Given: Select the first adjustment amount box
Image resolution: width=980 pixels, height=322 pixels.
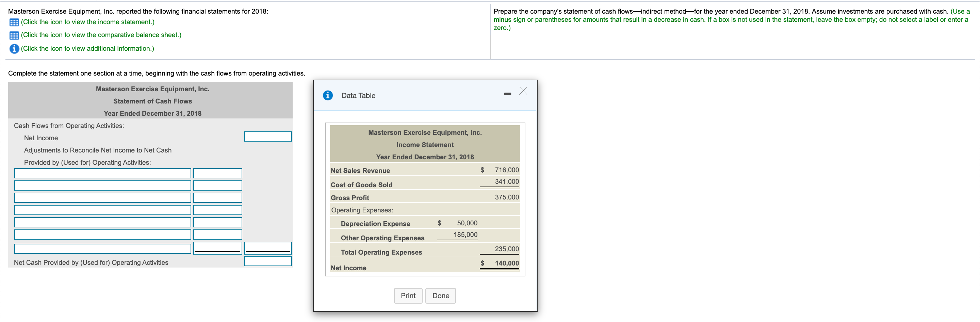Looking at the screenshot, I should coord(218,173).
